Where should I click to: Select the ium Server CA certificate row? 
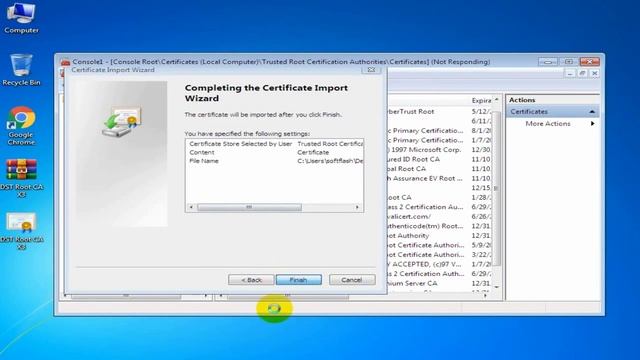pyautogui.click(x=439, y=283)
